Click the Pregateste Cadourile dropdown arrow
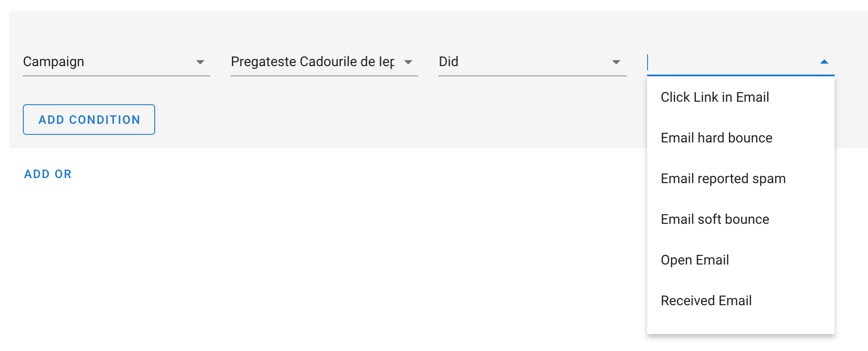The image size is (868, 351). pos(408,62)
